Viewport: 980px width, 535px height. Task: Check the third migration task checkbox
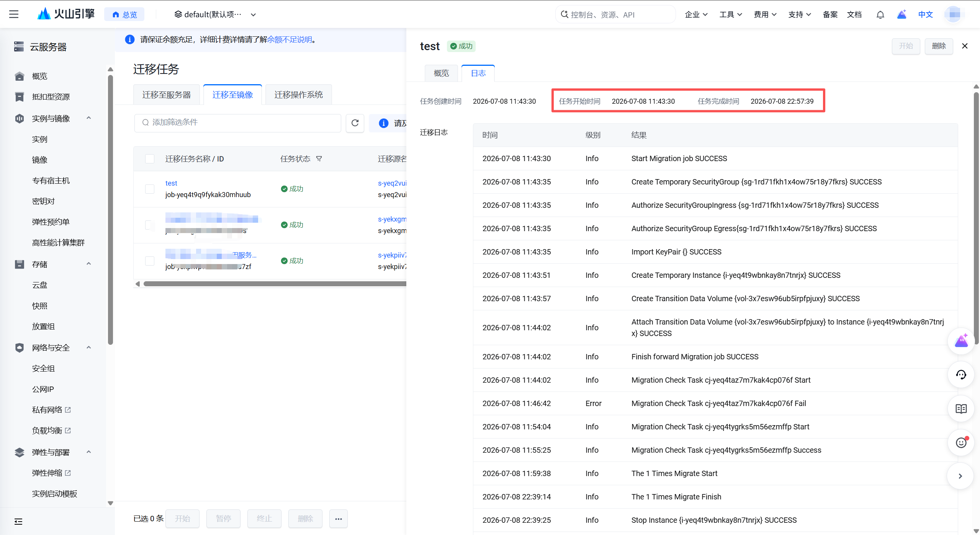(x=150, y=261)
